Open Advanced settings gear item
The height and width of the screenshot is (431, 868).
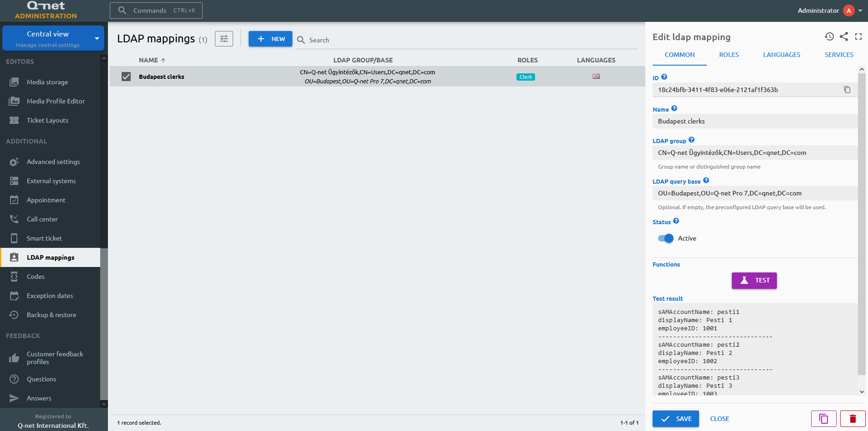pos(50,162)
